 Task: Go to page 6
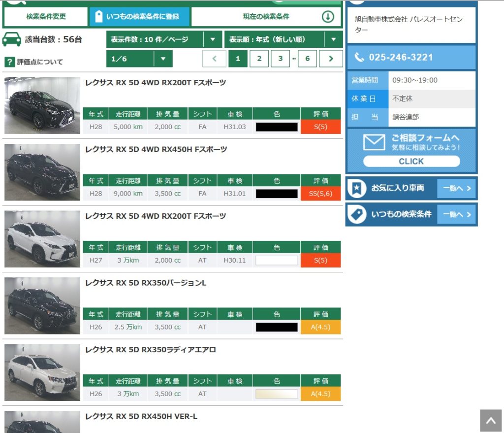(307, 59)
